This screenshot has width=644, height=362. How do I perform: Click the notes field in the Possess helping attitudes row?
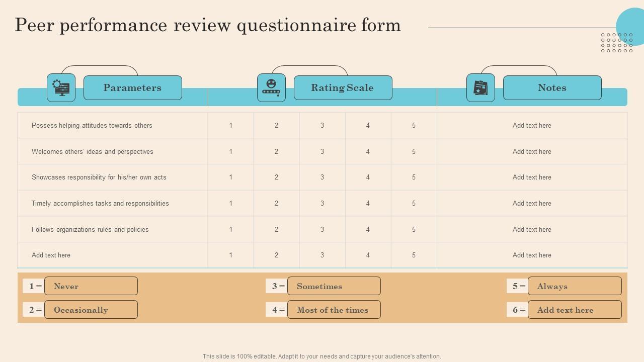(532, 126)
